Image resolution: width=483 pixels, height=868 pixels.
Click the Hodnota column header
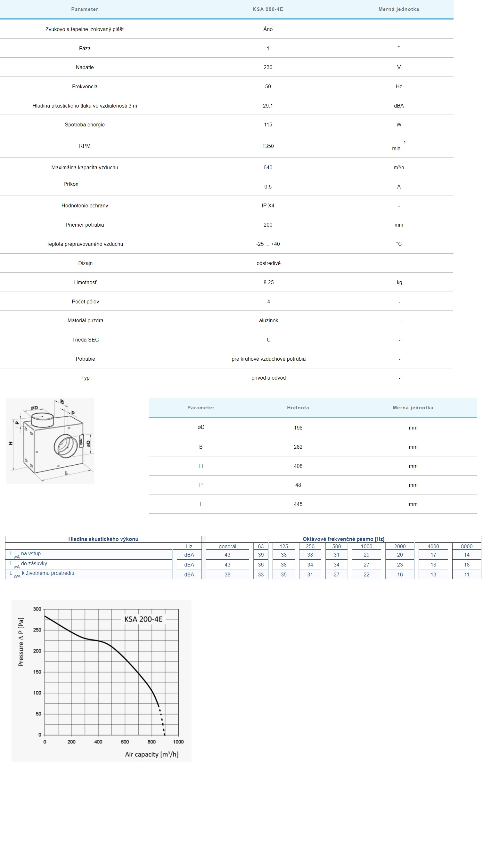(298, 407)
